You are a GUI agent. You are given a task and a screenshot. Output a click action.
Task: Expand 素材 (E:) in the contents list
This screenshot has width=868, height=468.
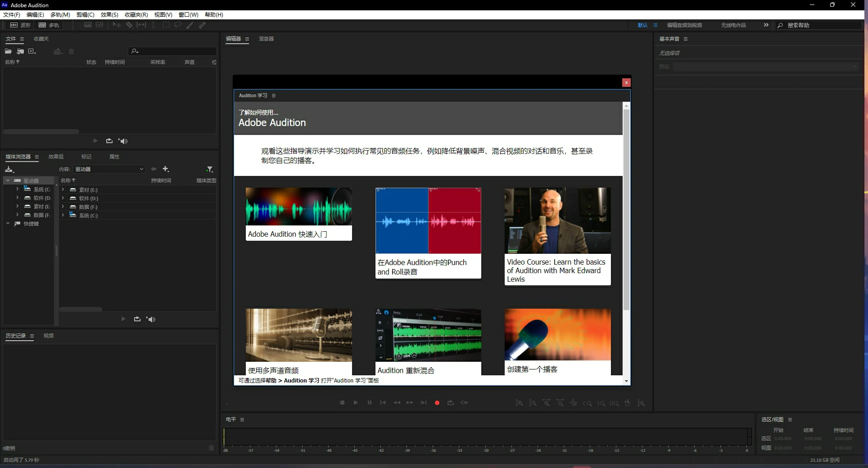[63, 189]
